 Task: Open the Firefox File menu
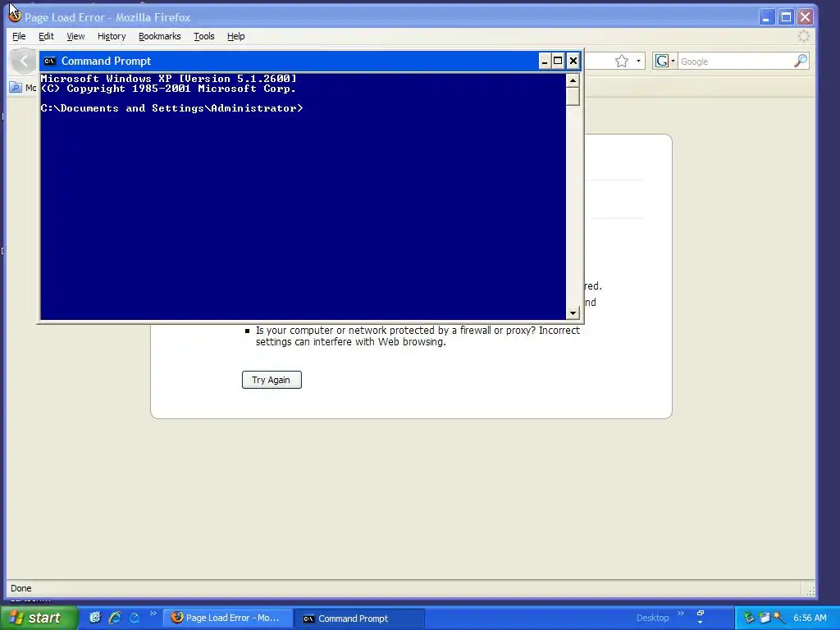click(x=19, y=36)
